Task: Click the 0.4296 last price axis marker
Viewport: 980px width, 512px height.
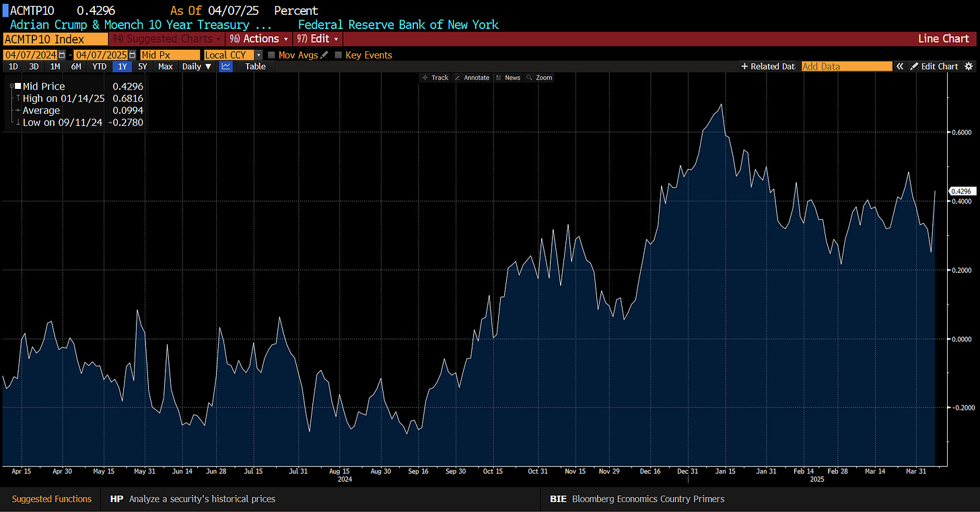Action: pos(961,191)
